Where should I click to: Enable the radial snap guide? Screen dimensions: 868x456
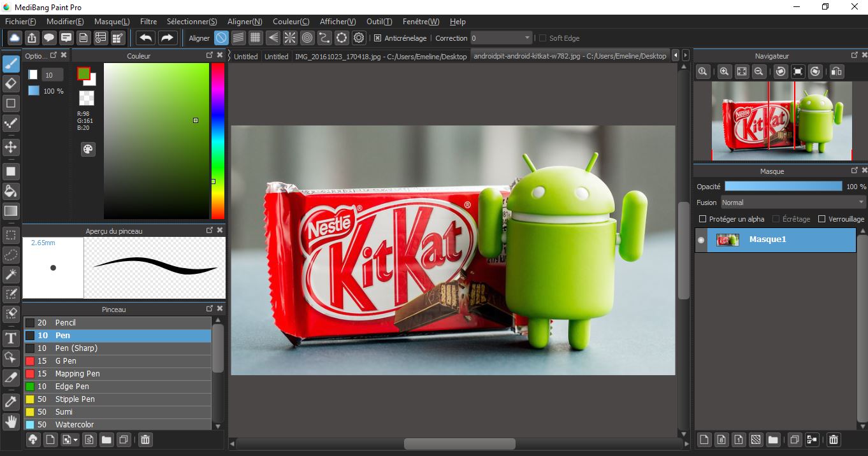[x=290, y=38]
